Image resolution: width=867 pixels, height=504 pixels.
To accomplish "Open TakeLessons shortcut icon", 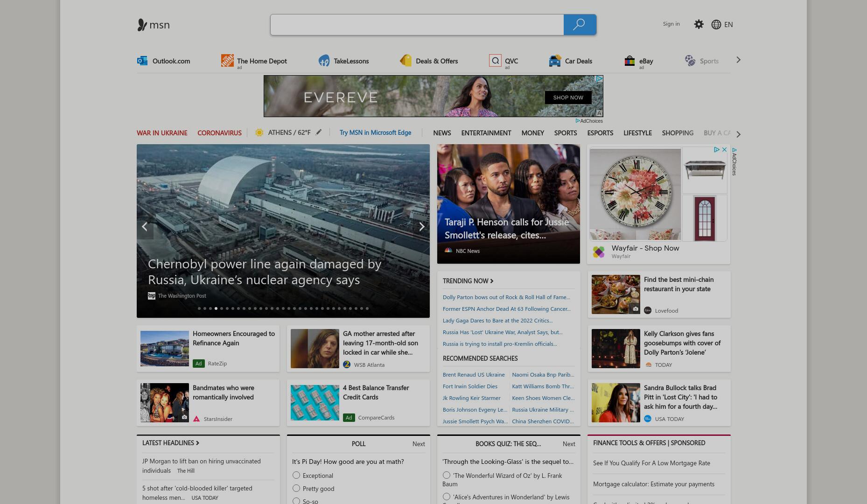I will point(324,61).
